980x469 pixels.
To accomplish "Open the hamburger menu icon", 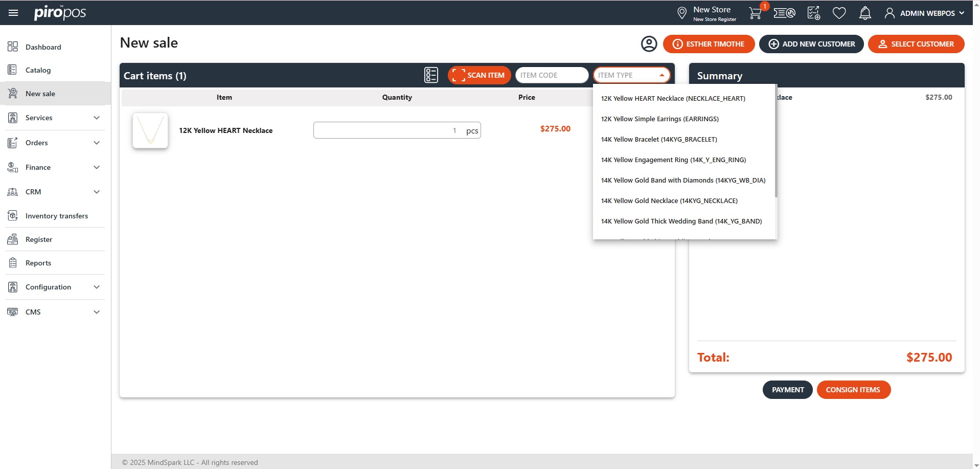I will (13, 13).
